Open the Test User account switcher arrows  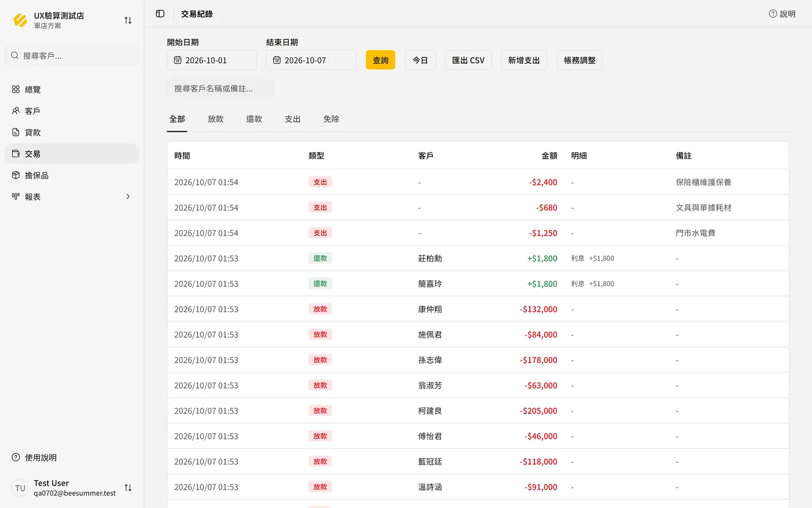point(128,488)
